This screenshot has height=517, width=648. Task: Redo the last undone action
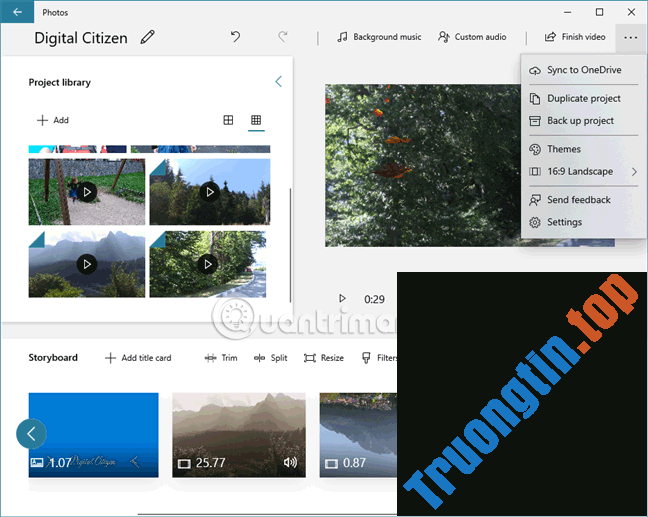(283, 37)
